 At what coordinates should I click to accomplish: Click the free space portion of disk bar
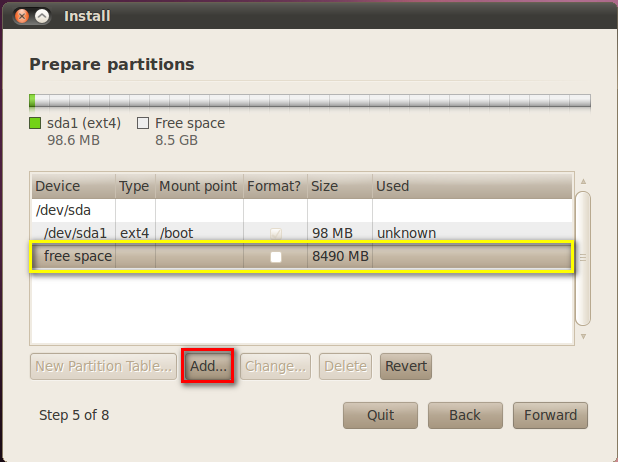point(313,101)
